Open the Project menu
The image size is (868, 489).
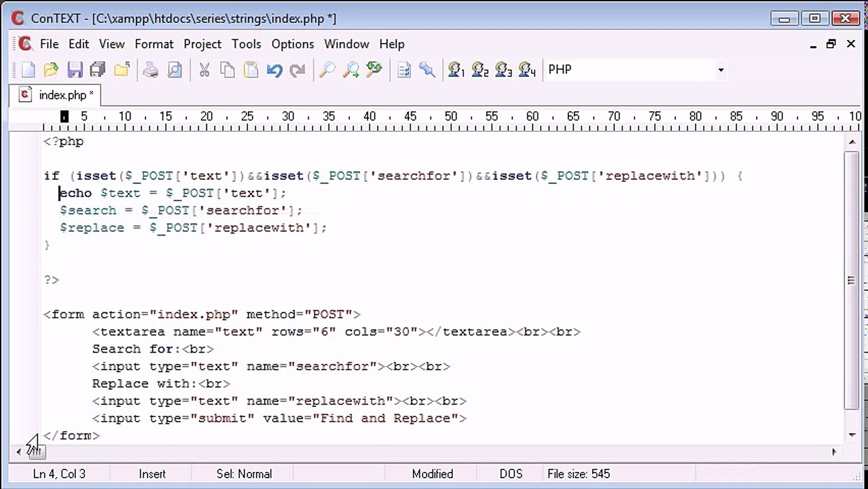pos(202,44)
